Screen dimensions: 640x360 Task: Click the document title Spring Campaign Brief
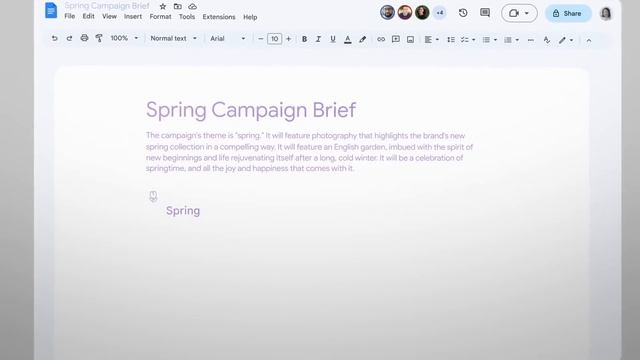click(x=107, y=6)
